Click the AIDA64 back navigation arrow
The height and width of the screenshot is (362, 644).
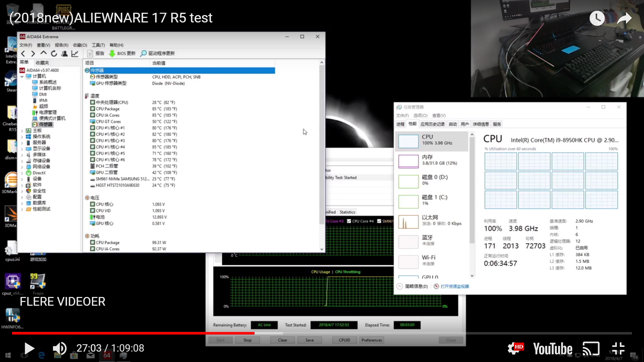click(23, 54)
